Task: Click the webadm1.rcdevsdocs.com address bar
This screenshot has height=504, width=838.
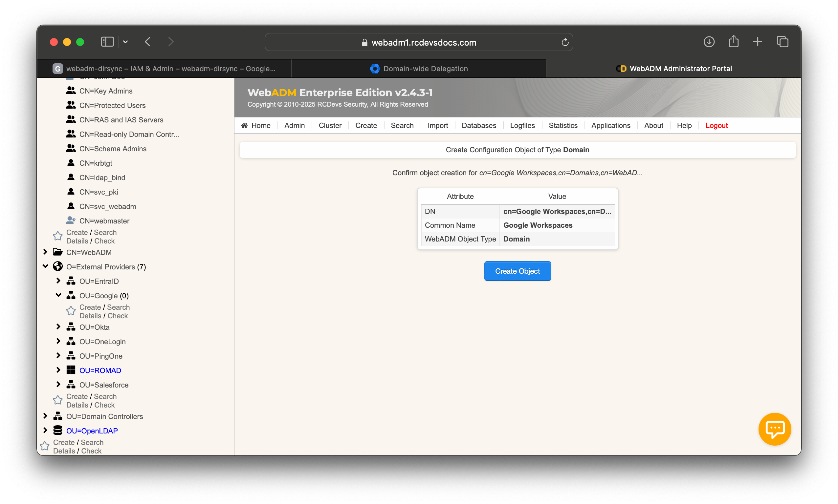Action: [419, 42]
